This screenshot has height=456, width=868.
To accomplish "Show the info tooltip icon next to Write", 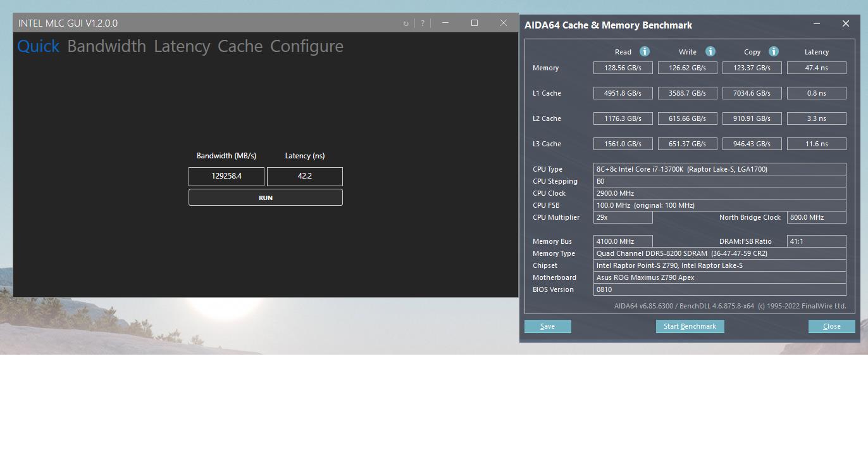I will point(710,51).
